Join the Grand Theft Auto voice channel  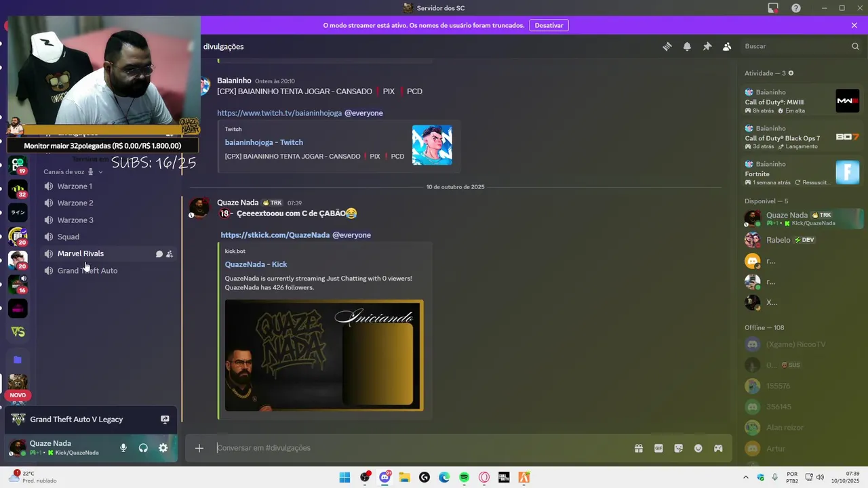click(108, 270)
